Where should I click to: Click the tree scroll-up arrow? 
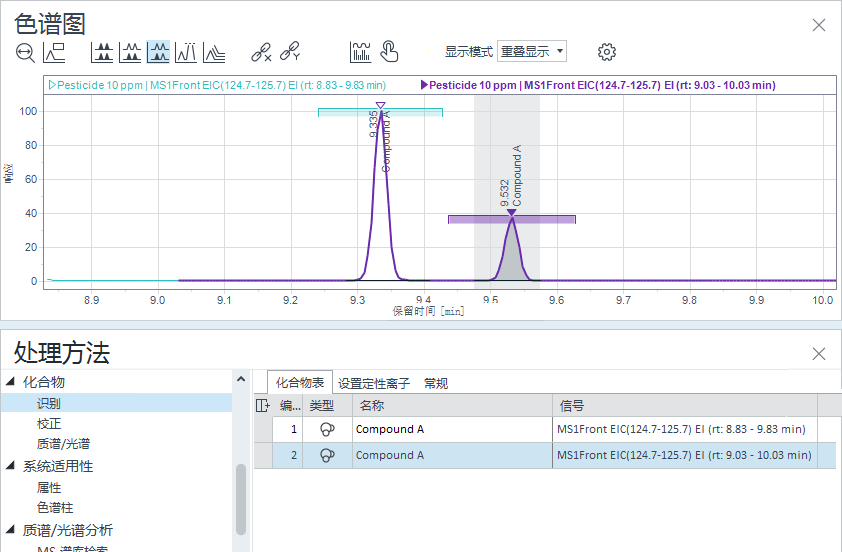click(x=241, y=379)
